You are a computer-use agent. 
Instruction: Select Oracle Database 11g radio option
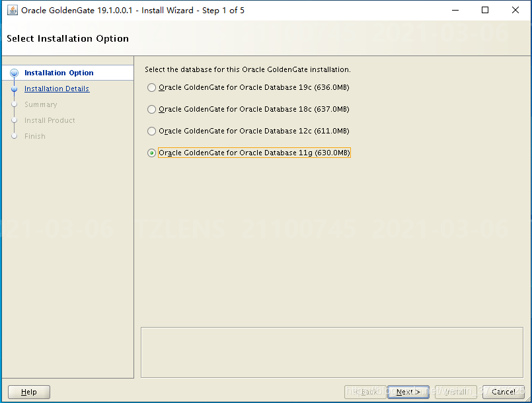point(151,153)
